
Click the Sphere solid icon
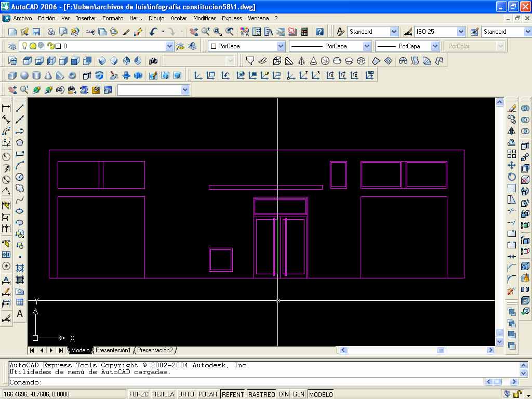pos(24,75)
